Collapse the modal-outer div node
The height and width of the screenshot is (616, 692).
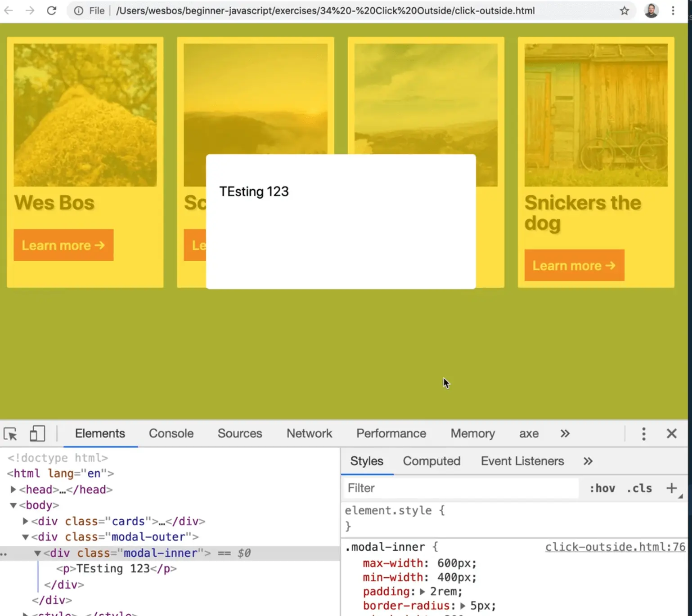click(26, 537)
